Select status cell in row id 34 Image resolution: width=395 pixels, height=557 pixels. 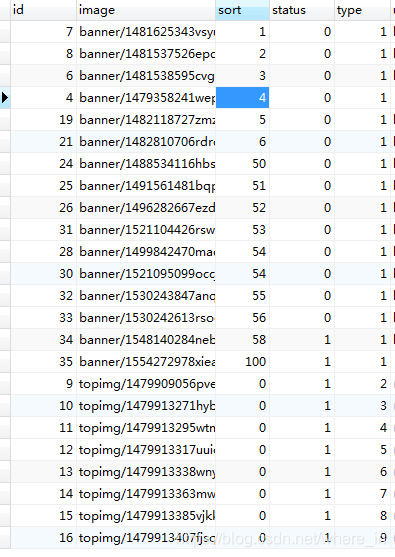pos(302,340)
